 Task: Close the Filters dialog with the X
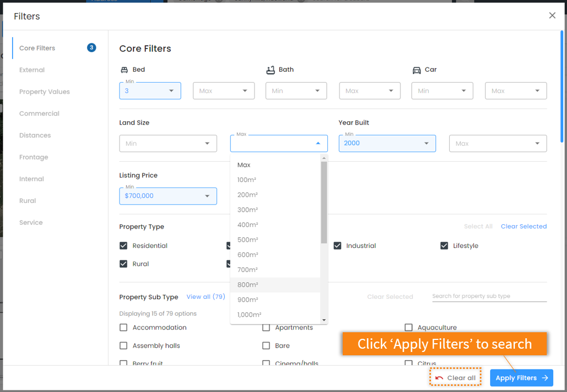pos(552,15)
